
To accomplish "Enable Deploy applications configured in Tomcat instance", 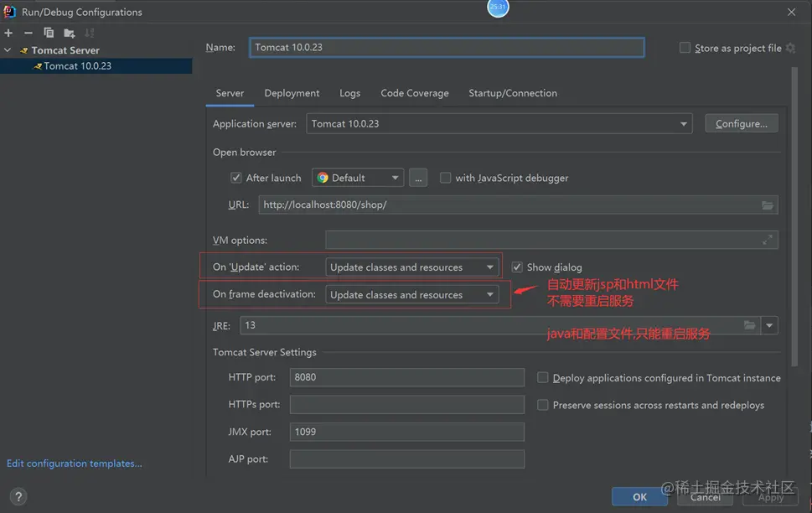I will click(542, 377).
